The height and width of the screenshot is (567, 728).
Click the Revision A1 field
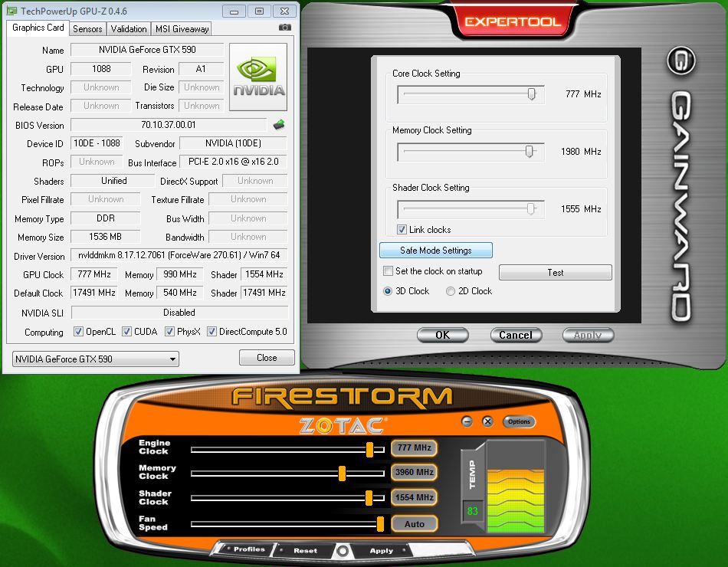(x=201, y=69)
